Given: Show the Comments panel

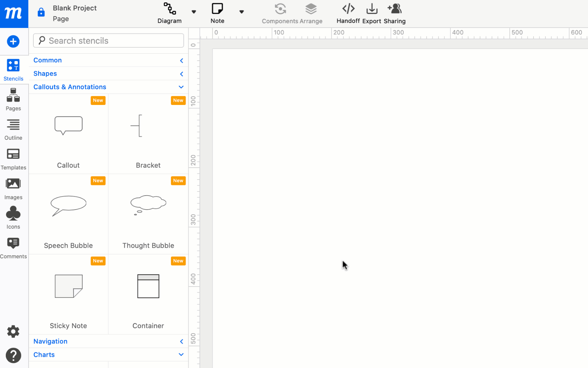Looking at the screenshot, I should tap(13, 247).
